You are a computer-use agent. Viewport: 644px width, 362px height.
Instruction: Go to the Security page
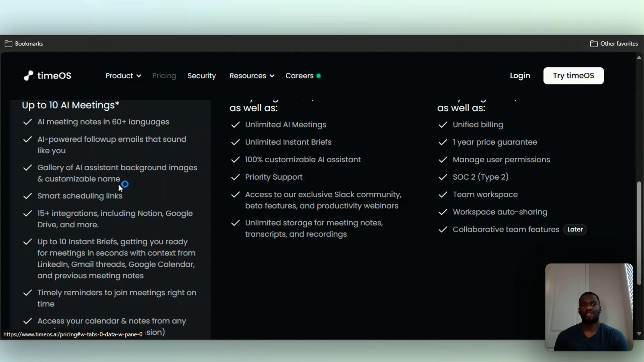click(202, 76)
